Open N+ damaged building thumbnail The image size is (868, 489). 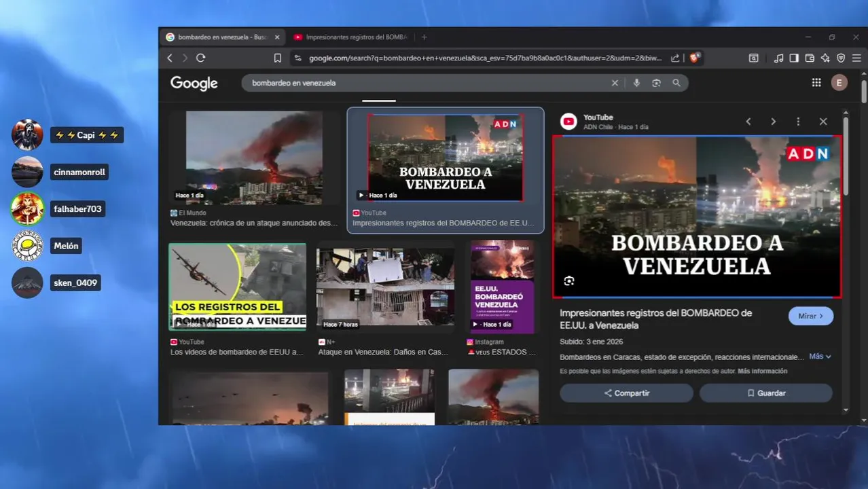[x=385, y=287]
